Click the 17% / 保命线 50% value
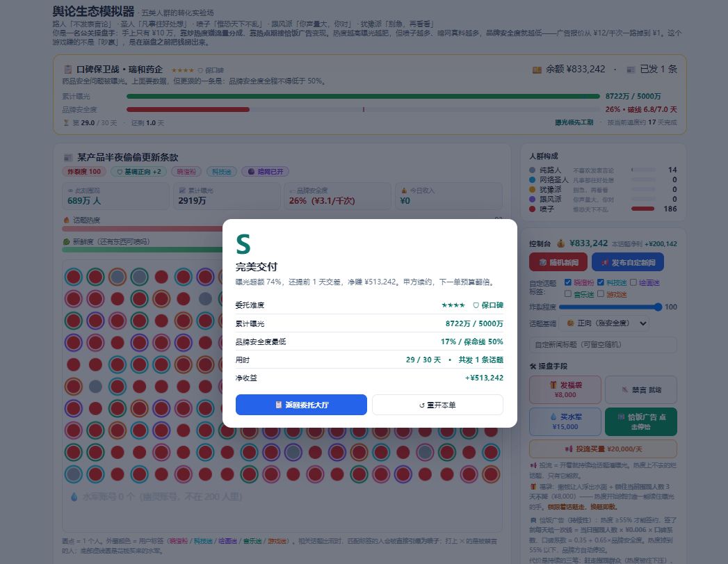Viewport: 728px width, 564px height. click(471, 341)
